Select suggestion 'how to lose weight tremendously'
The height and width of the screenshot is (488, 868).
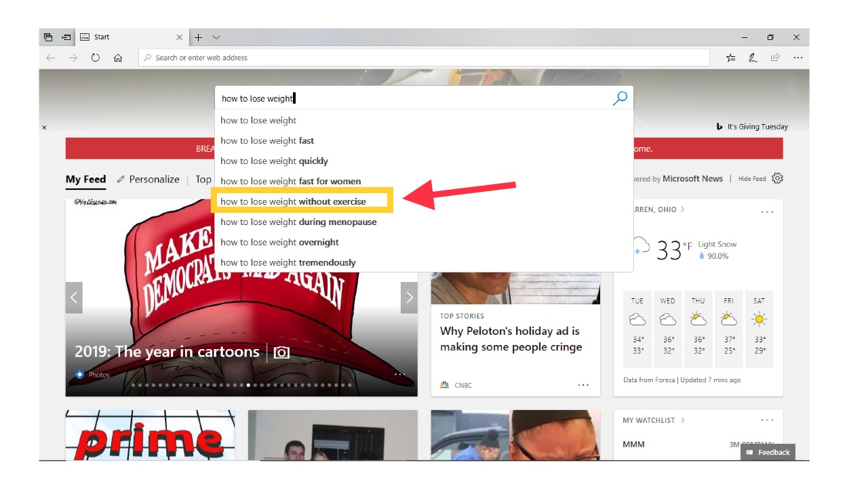tap(424, 262)
